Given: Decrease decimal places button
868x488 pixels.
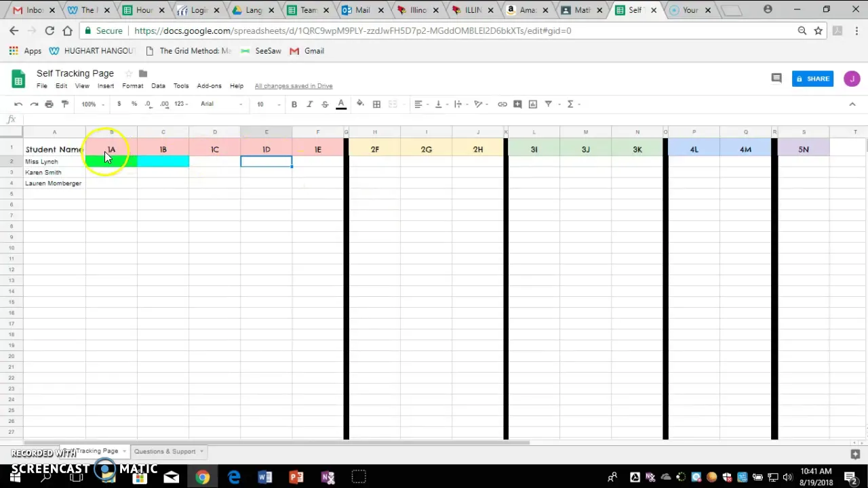Looking at the screenshot, I should coord(149,104).
